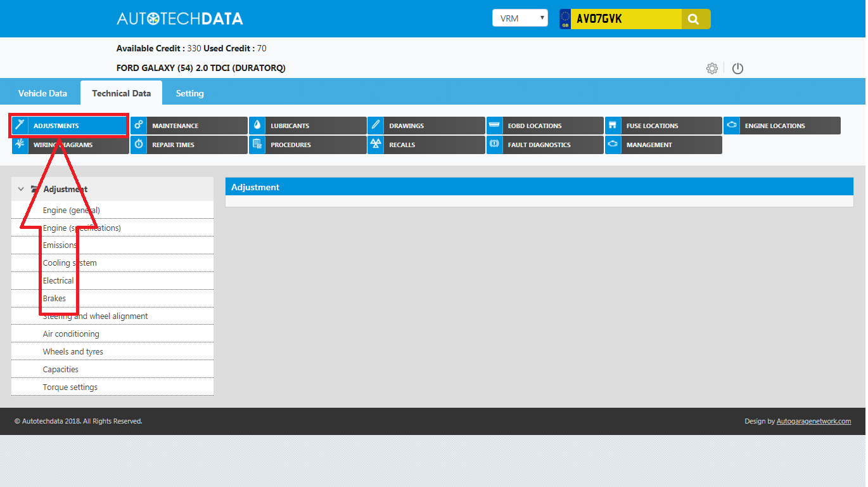The height and width of the screenshot is (487, 868).
Task: Select Cooling system in the list
Action: tap(112, 263)
